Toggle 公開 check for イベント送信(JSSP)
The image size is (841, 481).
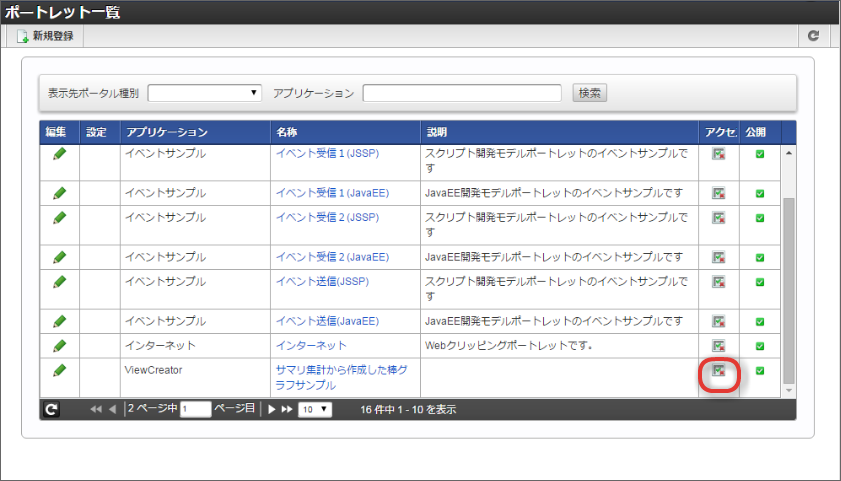760,282
